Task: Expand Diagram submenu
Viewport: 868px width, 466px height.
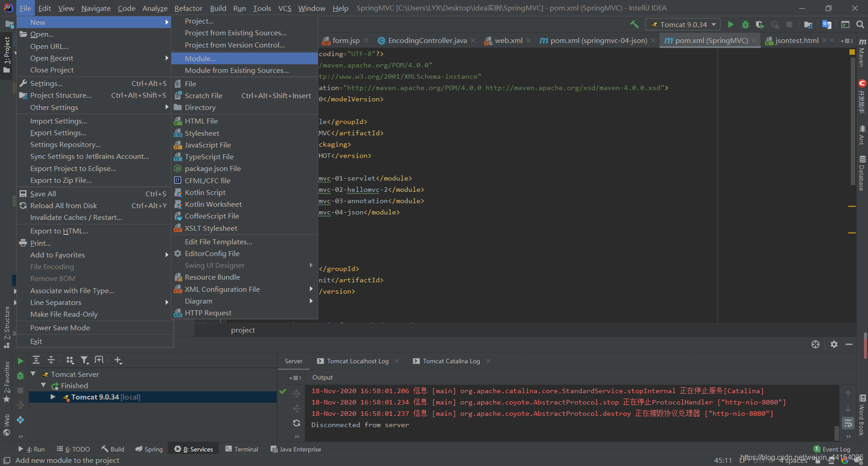Action: [x=245, y=301]
